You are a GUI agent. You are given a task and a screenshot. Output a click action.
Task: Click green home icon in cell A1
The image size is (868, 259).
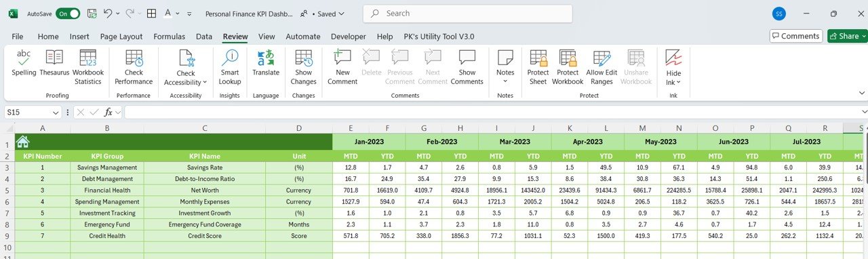[23, 141]
